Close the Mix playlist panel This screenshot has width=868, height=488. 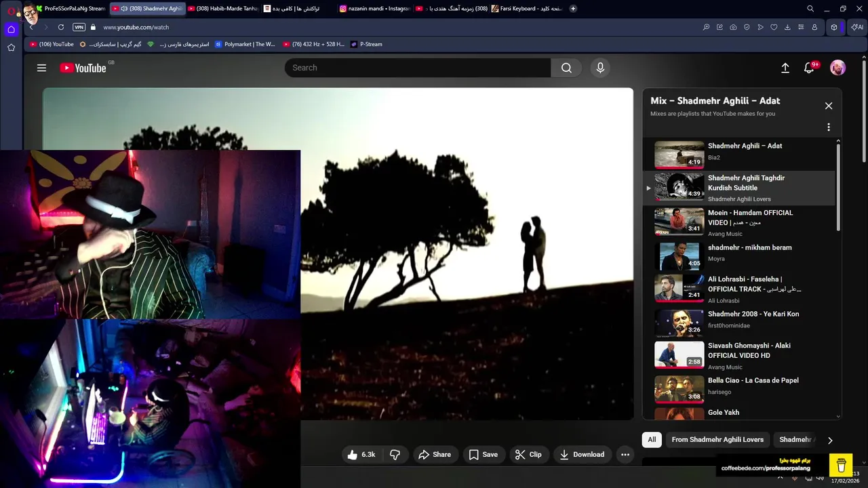(828, 106)
